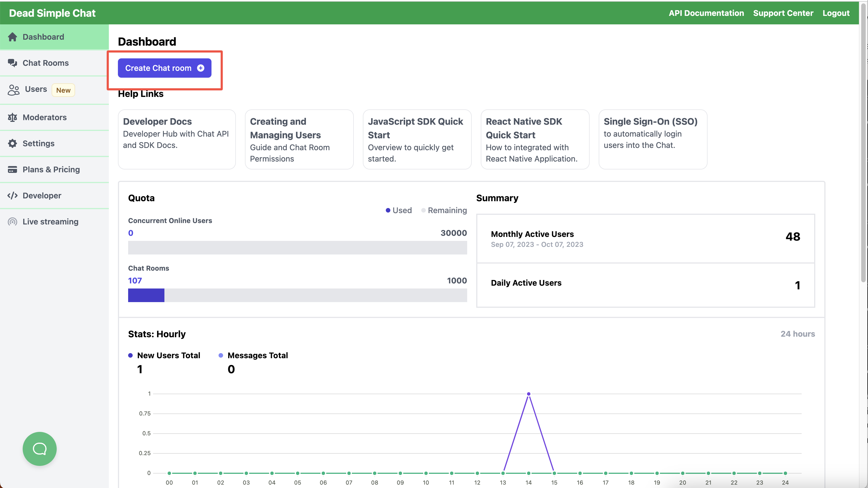Open the Single Sign-On (SSO) help card
868x488 pixels.
(x=653, y=139)
